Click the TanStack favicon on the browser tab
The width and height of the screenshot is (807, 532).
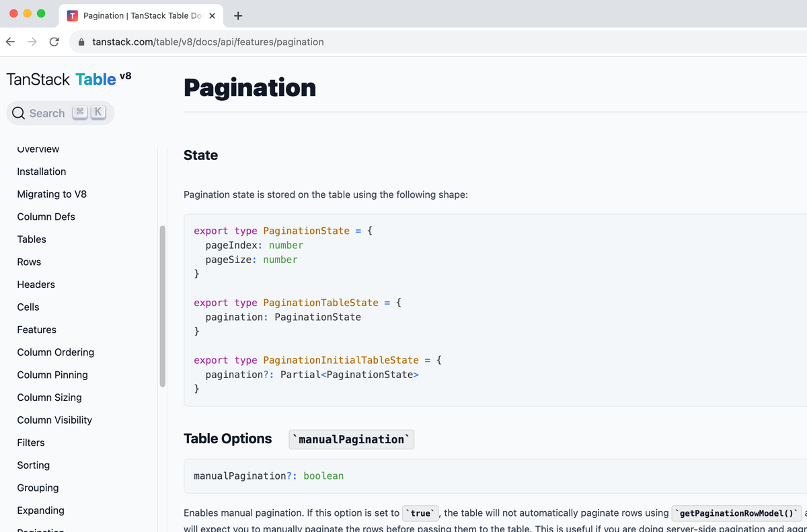72,15
